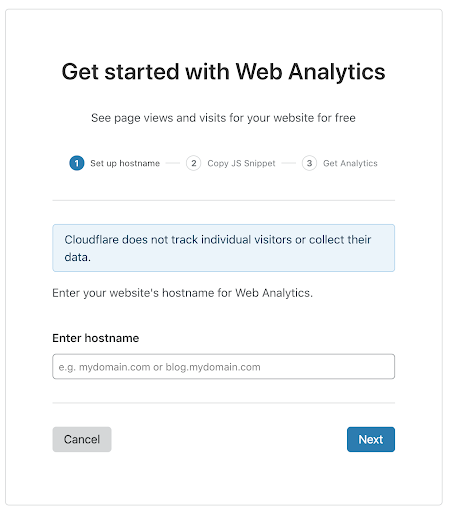452x512 pixels.
Task: Click the Get started with Web Analytics heading
Action: (x=224, y=72)
